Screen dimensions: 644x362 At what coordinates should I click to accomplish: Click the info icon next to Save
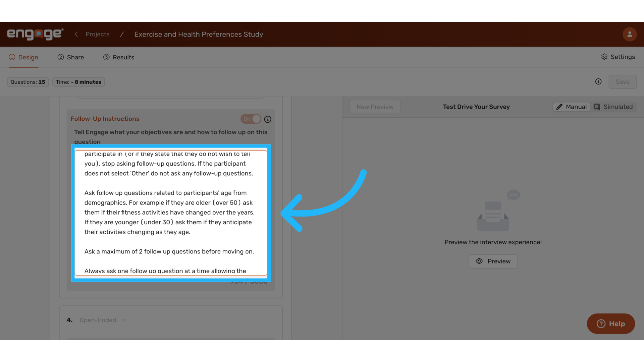coord(598,82)
